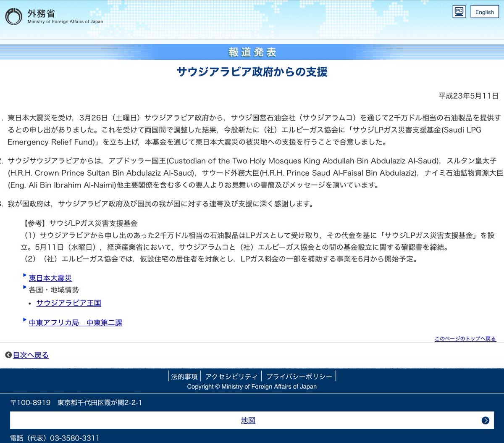Click the paragraph starting 我が国政府は
Screen dimensions: 504x443
click(161, 204)
